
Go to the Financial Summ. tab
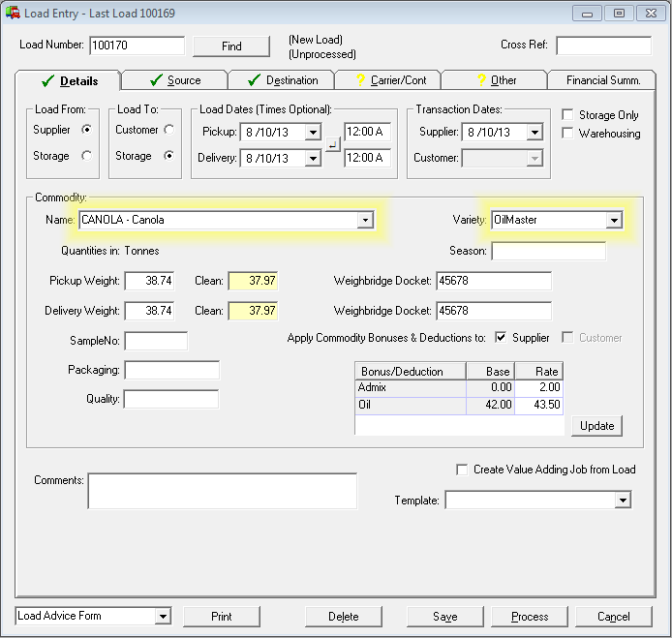603,80
